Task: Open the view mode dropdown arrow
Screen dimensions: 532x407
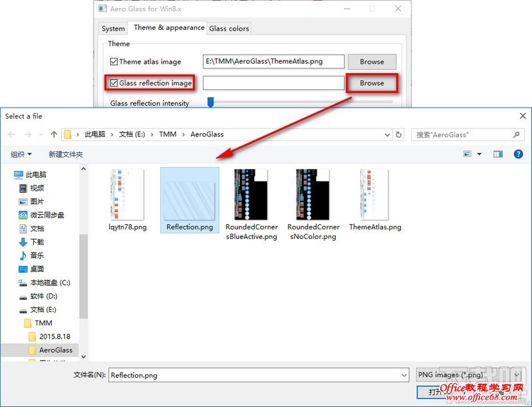Action: (480, 154)
